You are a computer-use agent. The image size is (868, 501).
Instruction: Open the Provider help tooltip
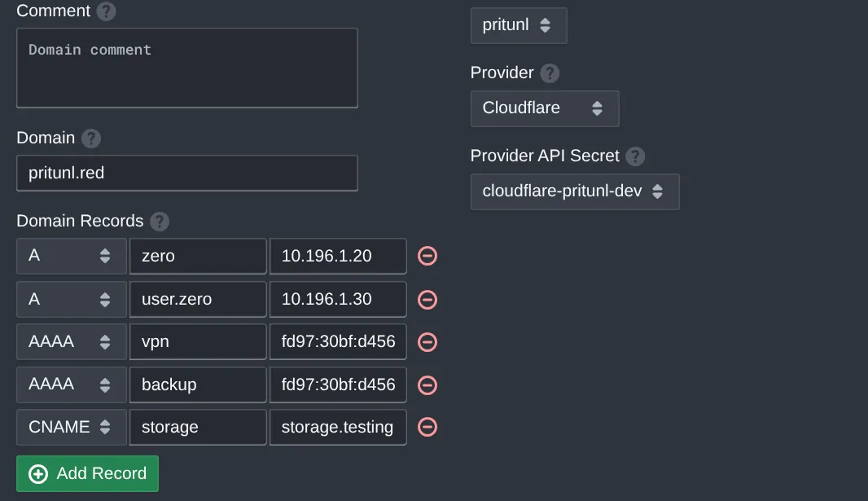(550, 73)
